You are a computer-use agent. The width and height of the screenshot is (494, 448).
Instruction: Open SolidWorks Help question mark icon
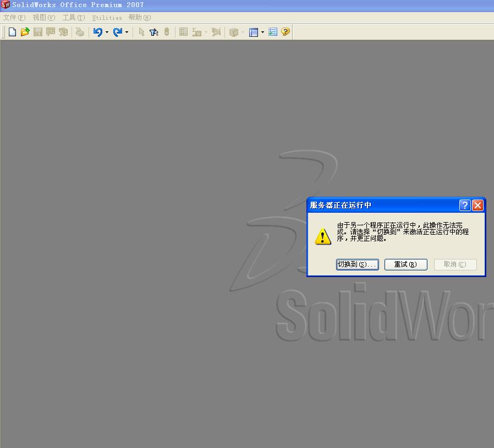pyautogui.click(x=286, y=32)
